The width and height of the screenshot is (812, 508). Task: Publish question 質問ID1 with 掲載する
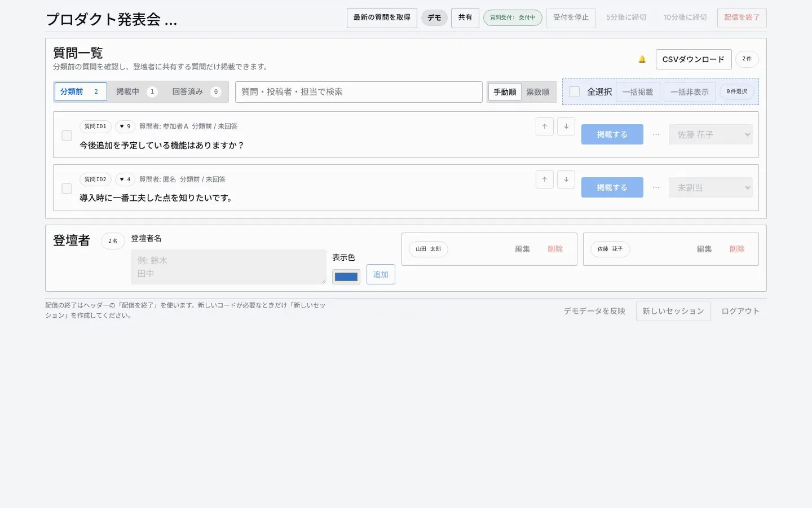pos(612,134)
